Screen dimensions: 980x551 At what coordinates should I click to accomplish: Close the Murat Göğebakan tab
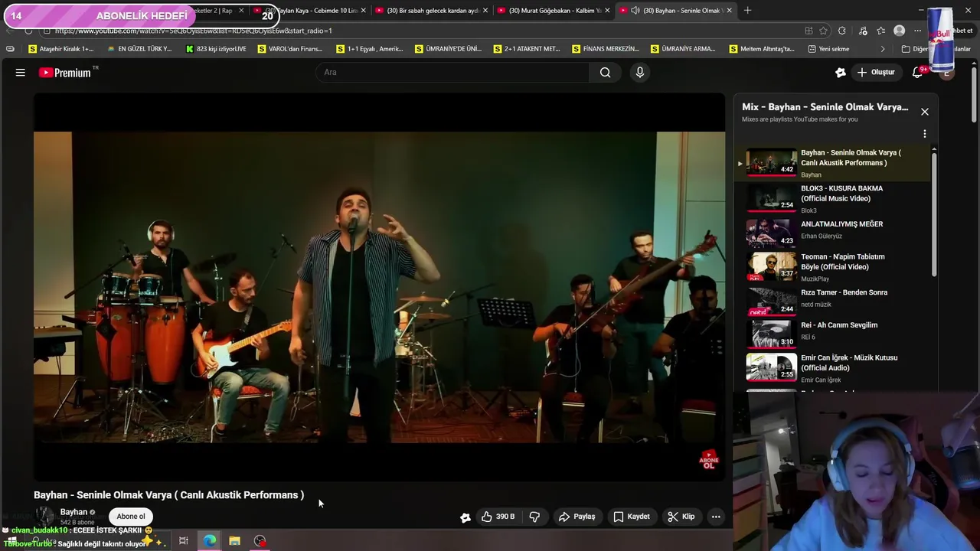(607, 11)
